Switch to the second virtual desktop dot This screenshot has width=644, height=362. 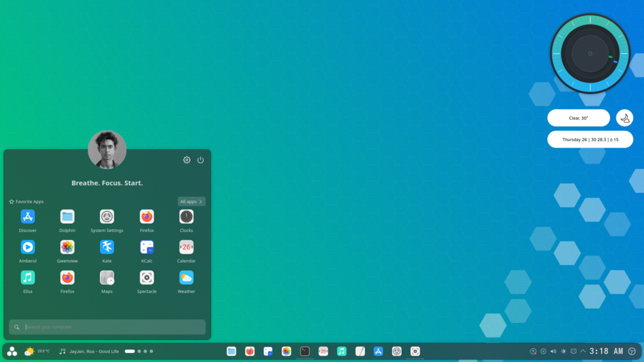pyautogui.click(x=139, y=351)
